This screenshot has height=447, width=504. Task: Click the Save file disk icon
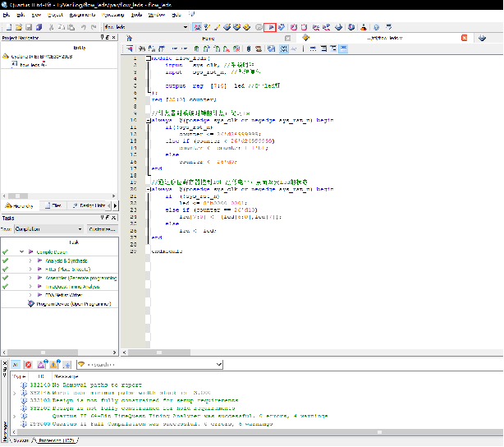click(x=29, y=27)
